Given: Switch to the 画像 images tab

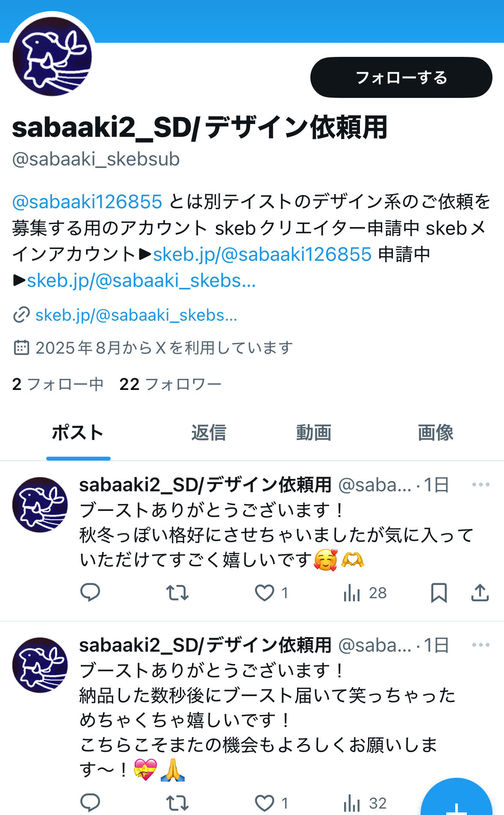Looking at the screenshot, I should click(x=436, y=432).
